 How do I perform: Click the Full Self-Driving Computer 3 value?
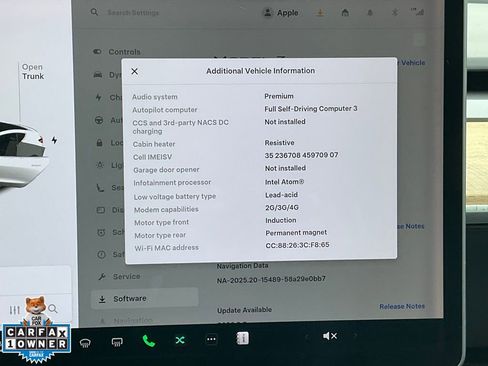[311, 109]
